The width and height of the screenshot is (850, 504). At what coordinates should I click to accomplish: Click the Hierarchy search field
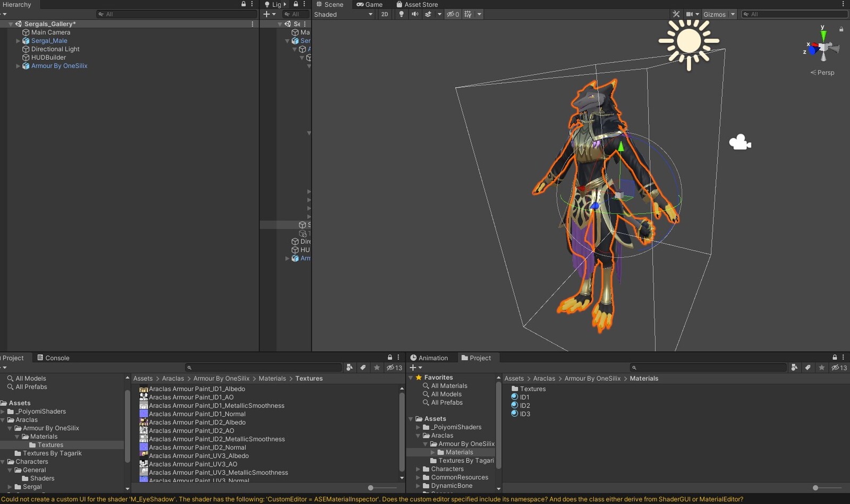tap(177, 14)
